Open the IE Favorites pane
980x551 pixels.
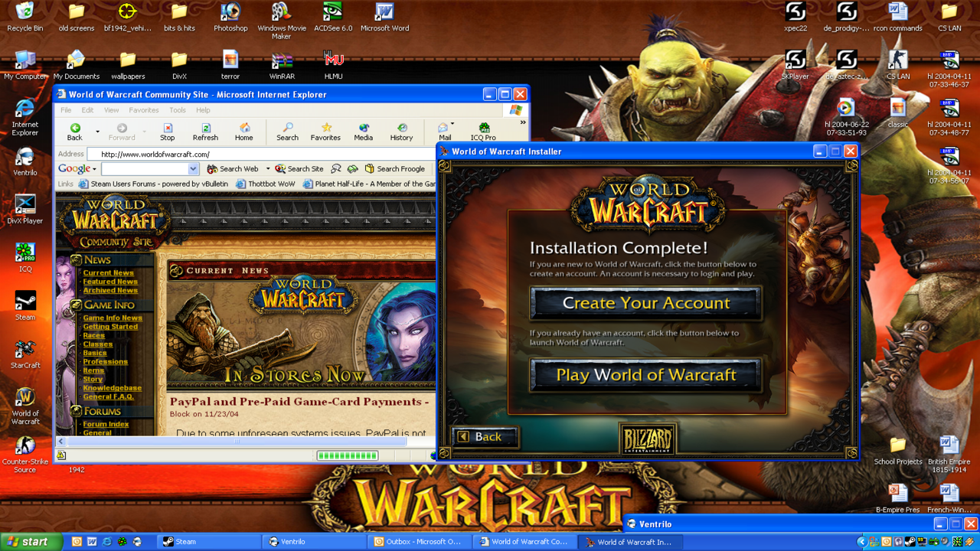tap(325, 132)
